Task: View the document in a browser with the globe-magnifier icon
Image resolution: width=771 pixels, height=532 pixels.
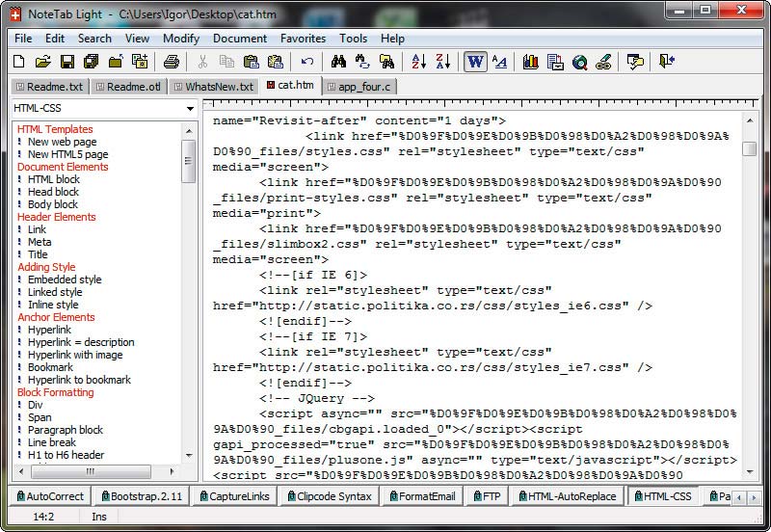Action: pyautogui.click(x=580, y=62)
